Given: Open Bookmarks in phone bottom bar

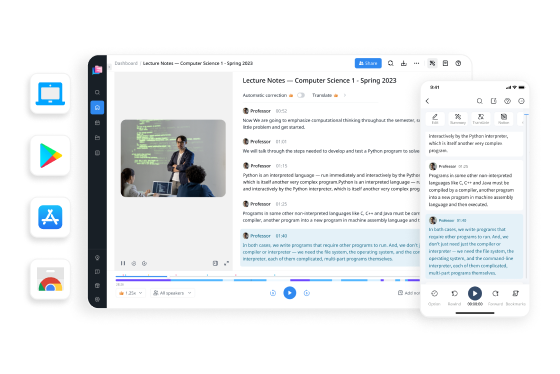Looking at the screenshot, I should tap(515, 297).
